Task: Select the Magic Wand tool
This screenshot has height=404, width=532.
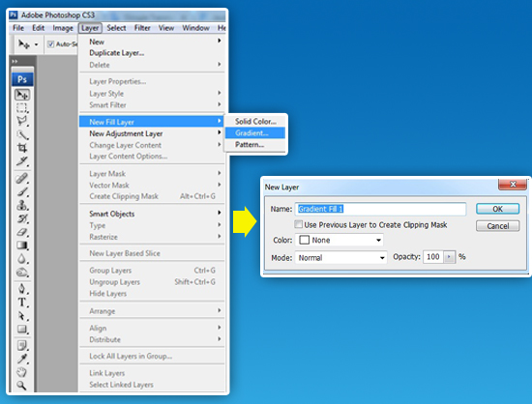Action: point(22,135)
